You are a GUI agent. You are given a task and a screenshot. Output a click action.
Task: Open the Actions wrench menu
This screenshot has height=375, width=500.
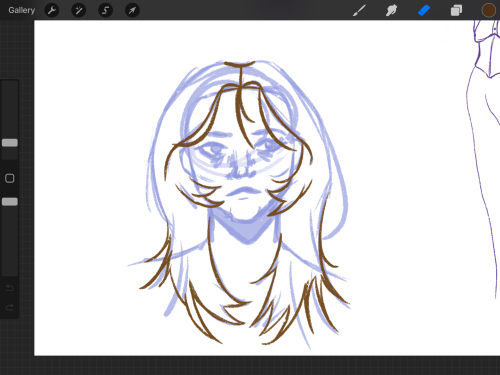coord(52,10)
